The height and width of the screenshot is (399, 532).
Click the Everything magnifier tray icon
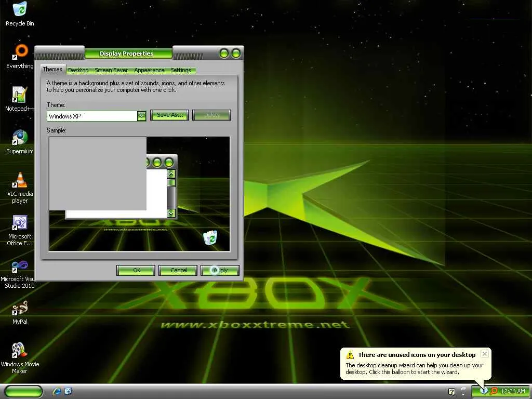tap(494, 391)
